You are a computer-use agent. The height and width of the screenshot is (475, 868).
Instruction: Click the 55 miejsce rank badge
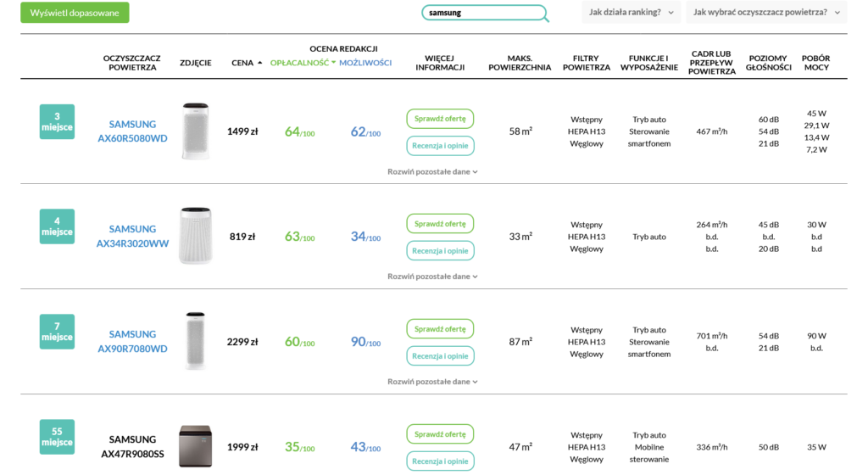coord(57,437)
